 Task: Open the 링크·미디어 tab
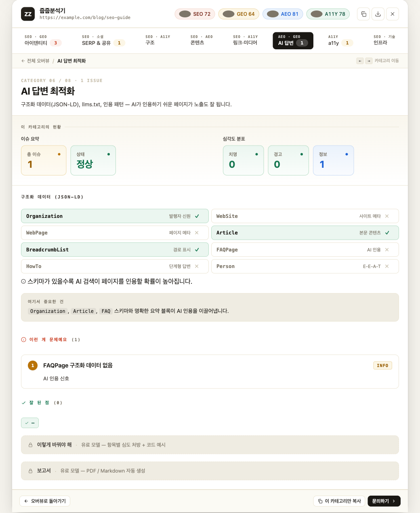pos(245,40)
